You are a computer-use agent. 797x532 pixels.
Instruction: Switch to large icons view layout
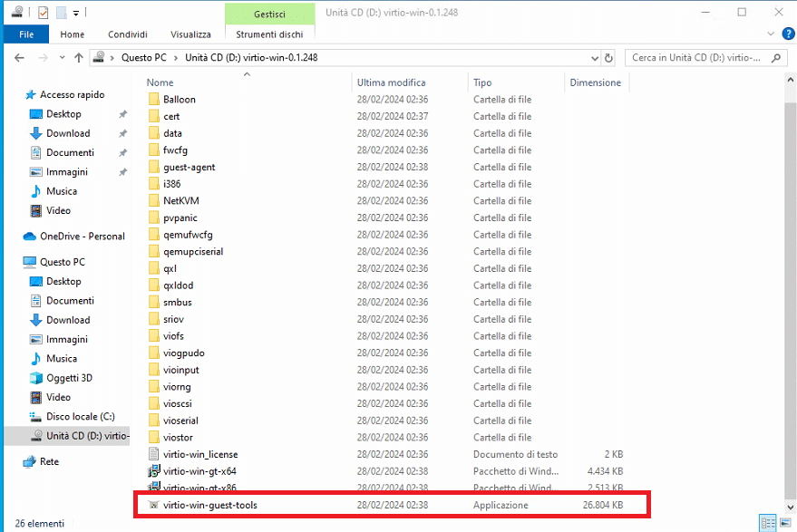point(785,523)
